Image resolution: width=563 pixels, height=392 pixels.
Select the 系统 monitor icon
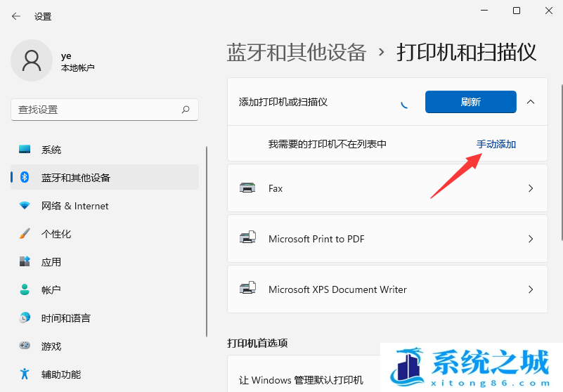point(25,150)
